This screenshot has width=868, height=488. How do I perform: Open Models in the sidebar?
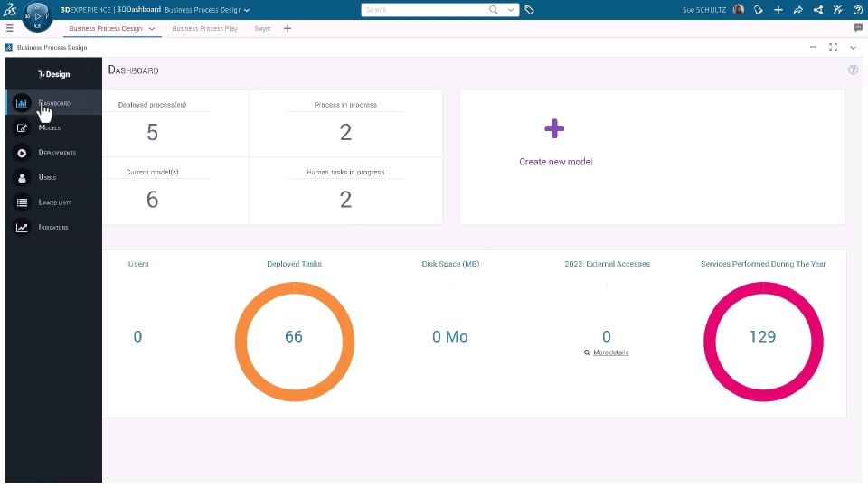(53, 127)
